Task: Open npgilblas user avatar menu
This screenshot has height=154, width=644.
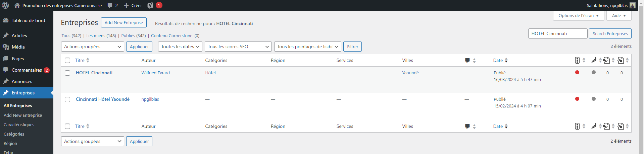Action: click(632, 5)
